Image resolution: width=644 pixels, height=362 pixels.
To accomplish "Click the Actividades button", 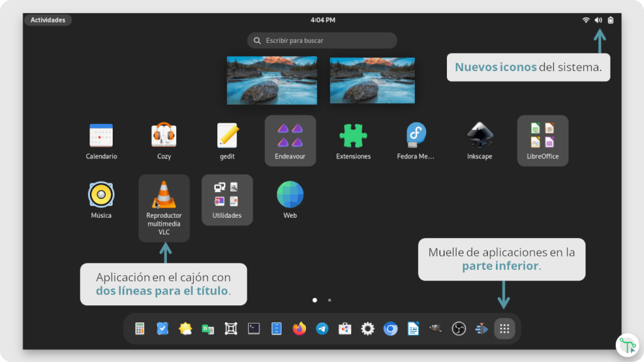I will pos(48,20).
